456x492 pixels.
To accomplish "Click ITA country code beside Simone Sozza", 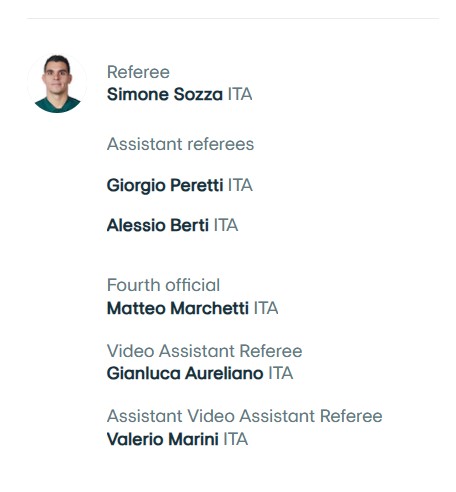I will click(240, 94).
